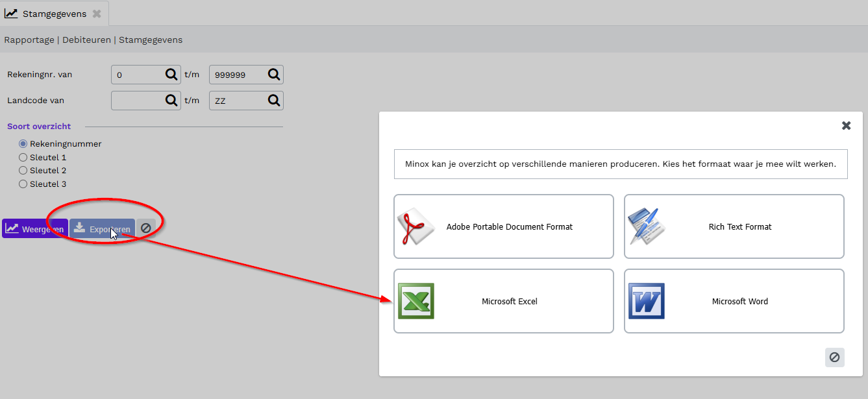Close the export format dialog
The height and width of the screenshot is (399, 868).
[x=846, y=126]
